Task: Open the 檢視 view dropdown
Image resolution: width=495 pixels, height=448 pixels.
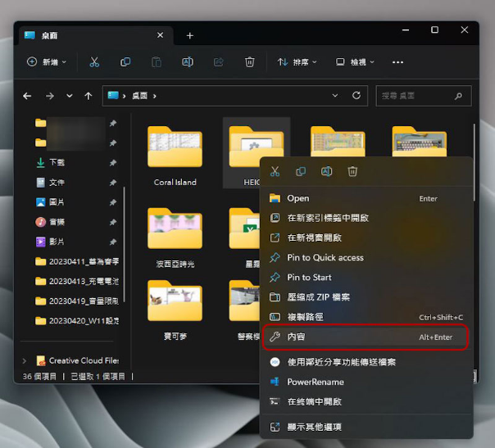Action: tap(355, 62)
